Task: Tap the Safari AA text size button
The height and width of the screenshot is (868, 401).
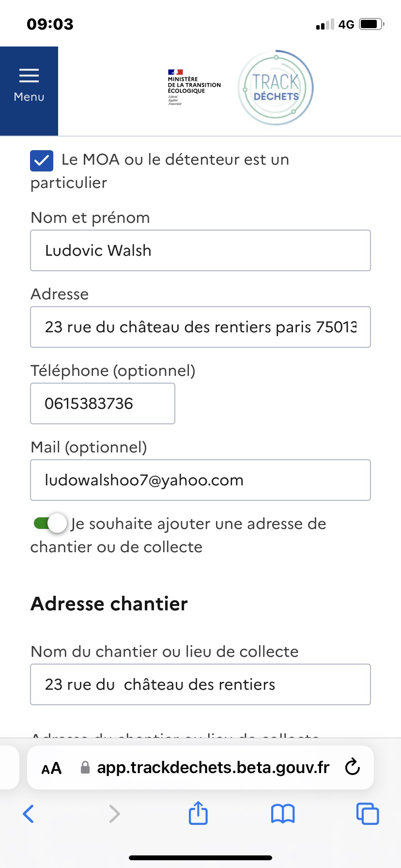Action: pyautogui.click(x=52, y=768)
